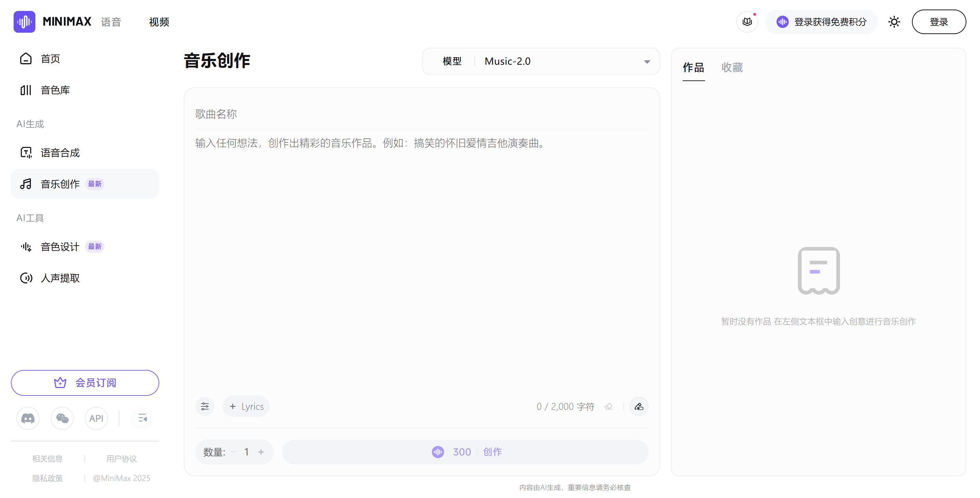
Task: Click the 登录 login button
Action: click(939, 22)
